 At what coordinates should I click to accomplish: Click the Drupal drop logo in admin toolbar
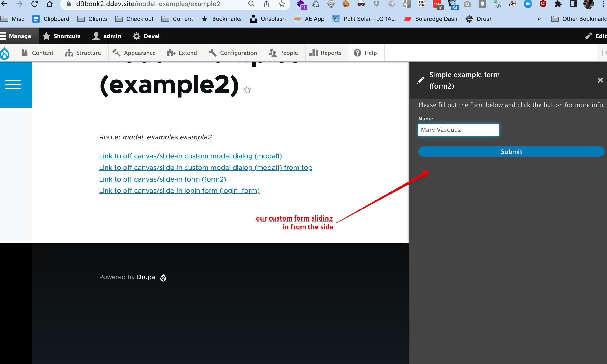5,53
